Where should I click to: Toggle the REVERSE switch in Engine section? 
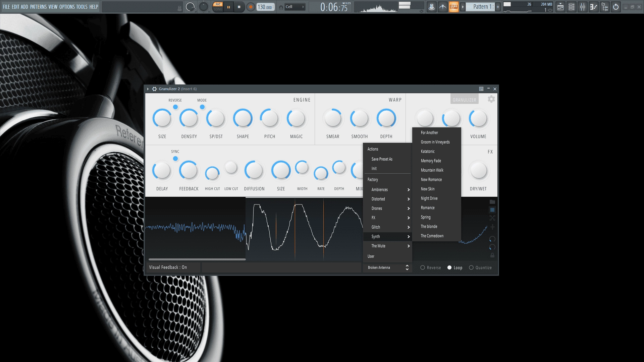(x=175, y=107)
